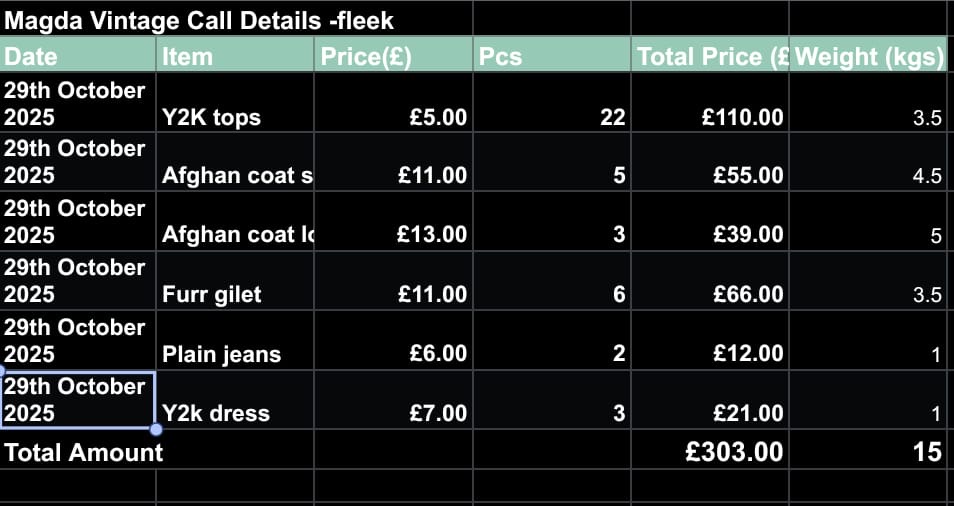The image size is (954, 506).
Task: Select the Y2k dress item cell
Action: tap(235, 401)
